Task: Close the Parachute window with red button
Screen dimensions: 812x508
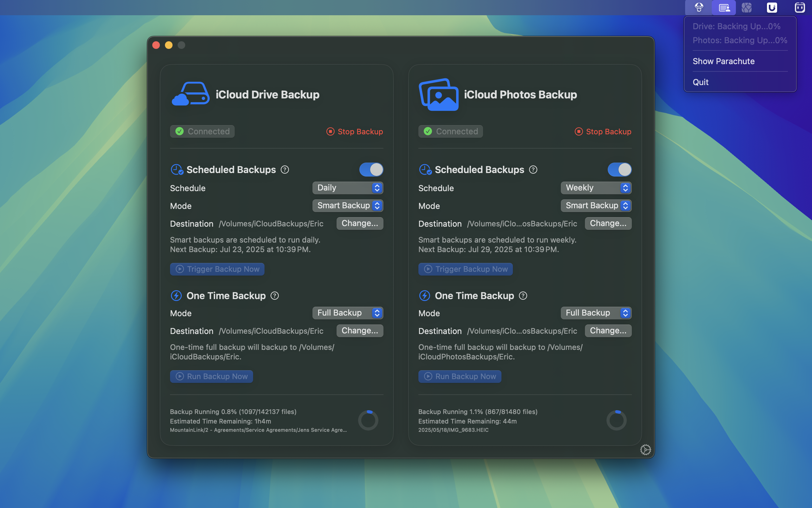Action: coord(156,45)
